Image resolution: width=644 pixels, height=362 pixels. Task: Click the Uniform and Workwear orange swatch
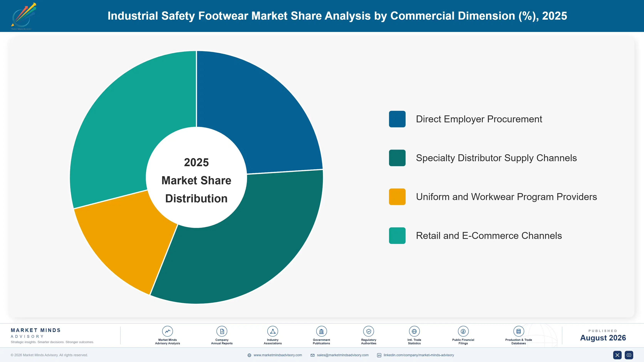click(397, 197)
